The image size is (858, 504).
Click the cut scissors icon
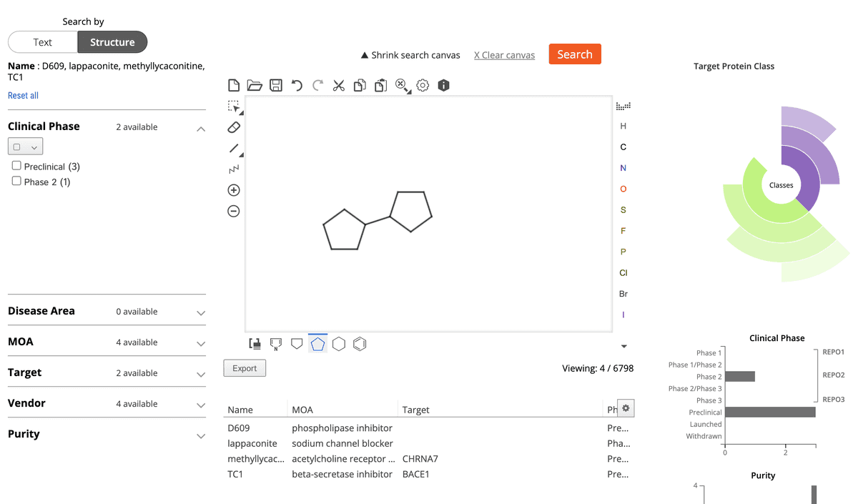[339, 86]
